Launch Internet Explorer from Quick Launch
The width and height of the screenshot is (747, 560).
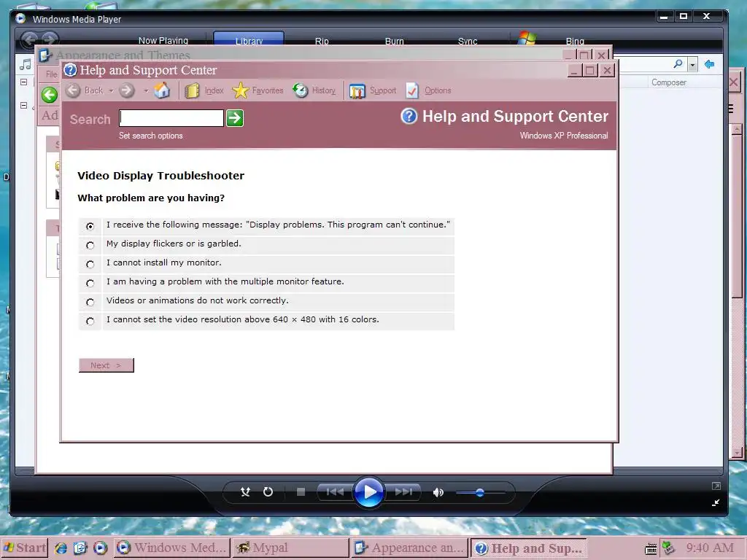click(x=61, y=548)
